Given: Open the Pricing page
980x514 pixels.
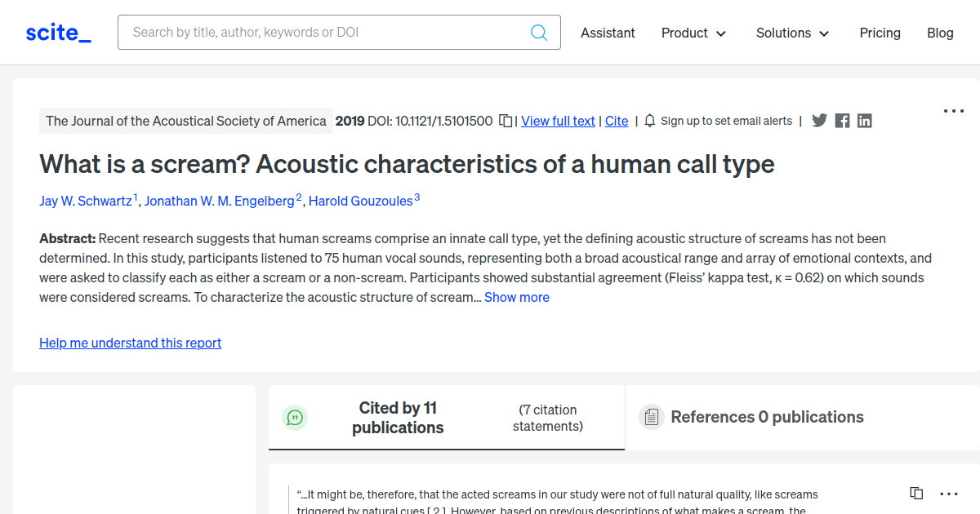Looking at the screenshot, I should [880, 33].
